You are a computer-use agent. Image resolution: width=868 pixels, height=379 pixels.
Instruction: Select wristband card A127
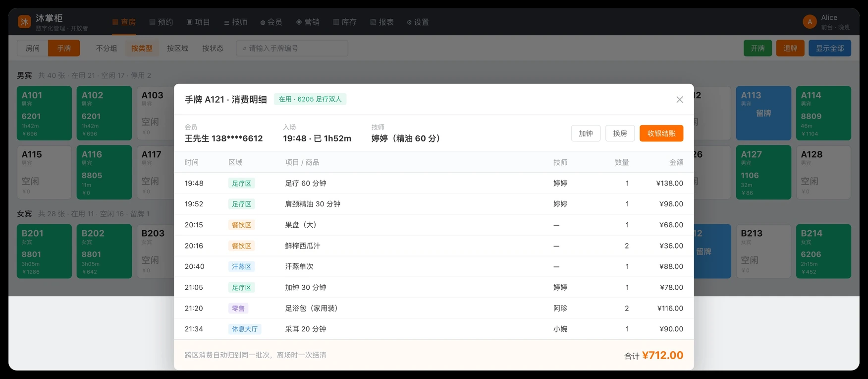(x=763, y=172)
